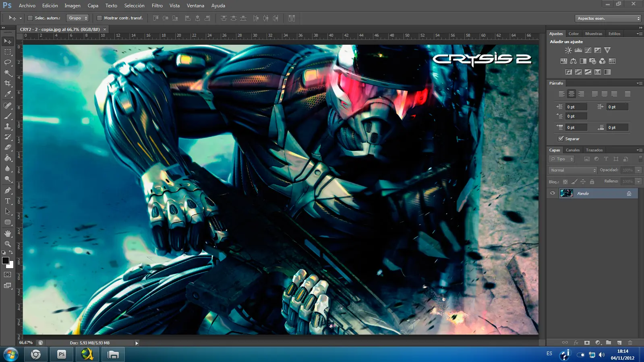This screenshot has height=362, width=644.
Task: Enable Mostrar contr. transf. checkbox
Action: [99, 18]
